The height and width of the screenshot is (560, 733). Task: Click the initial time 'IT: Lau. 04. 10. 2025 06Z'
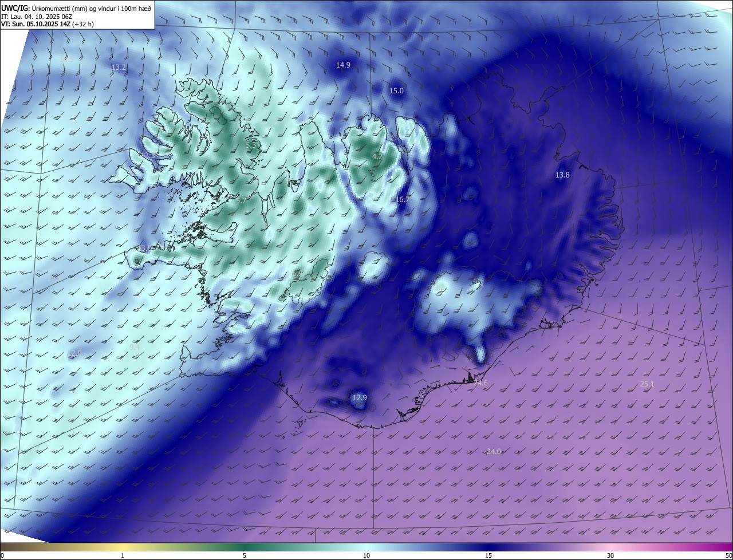tap(37, 17)
